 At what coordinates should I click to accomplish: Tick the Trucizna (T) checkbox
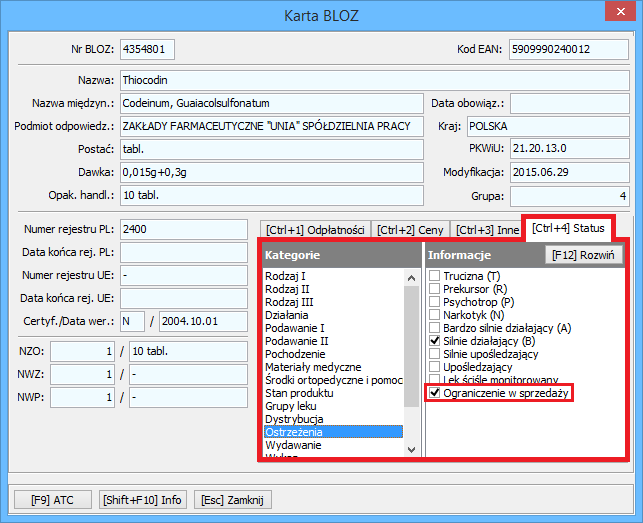coord(434,276)
